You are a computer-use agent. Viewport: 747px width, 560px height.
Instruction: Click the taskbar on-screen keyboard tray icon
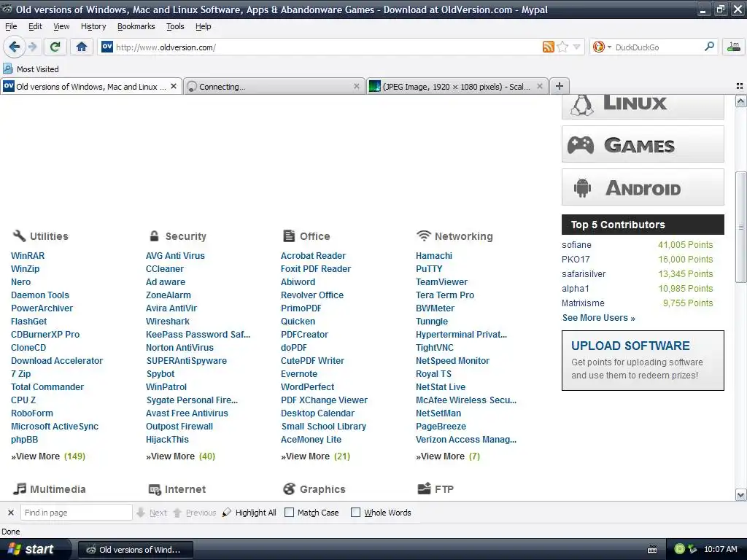click(x=652, y=550)
